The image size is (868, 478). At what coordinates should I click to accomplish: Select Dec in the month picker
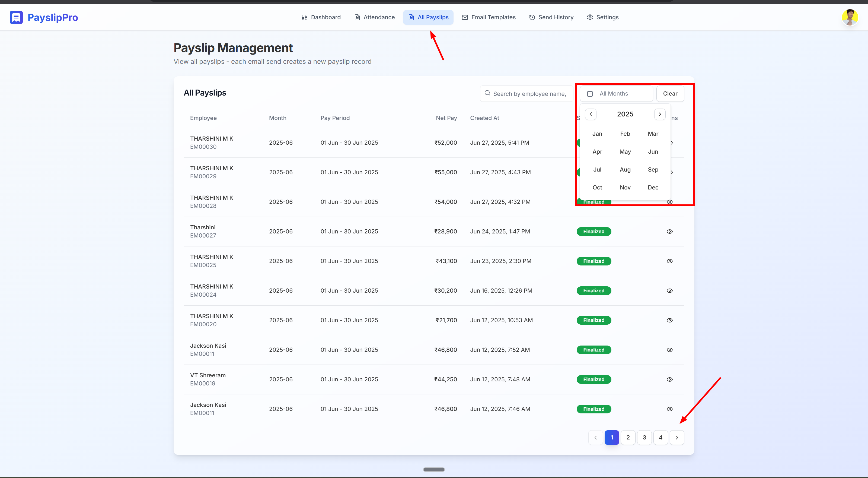click(x=653, y=187)
